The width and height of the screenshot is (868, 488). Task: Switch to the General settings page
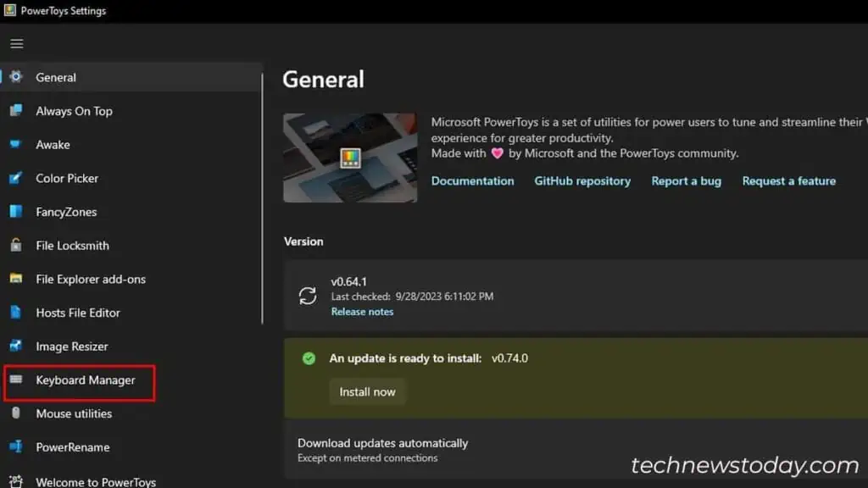(x=54, y=77)
